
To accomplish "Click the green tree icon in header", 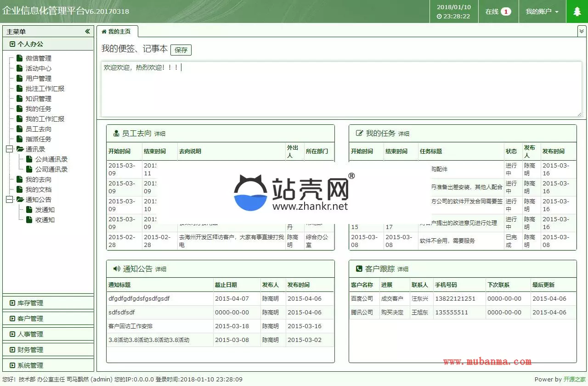I will pyautogui.click(x=577, y=11).
